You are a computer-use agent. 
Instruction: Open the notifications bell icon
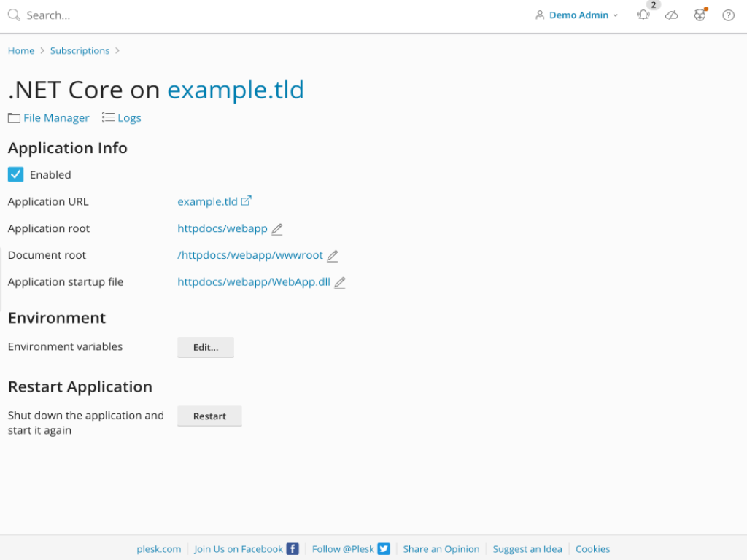coord(643,15)
